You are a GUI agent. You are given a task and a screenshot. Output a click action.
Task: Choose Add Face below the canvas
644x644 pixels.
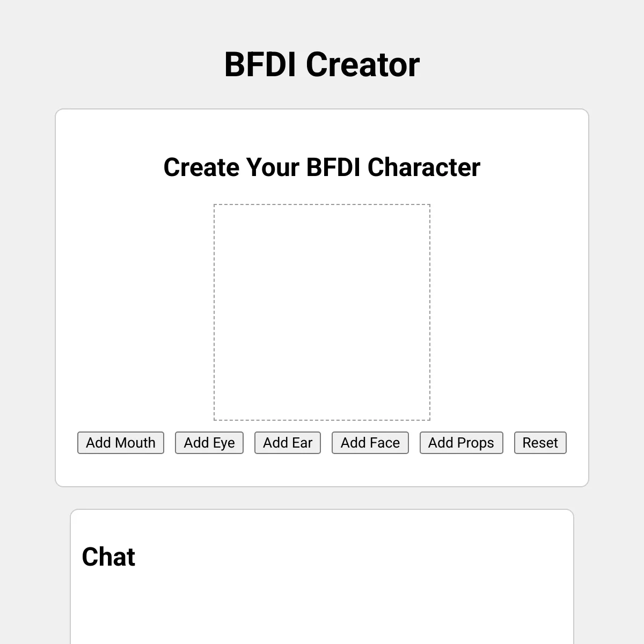[370, 443]
